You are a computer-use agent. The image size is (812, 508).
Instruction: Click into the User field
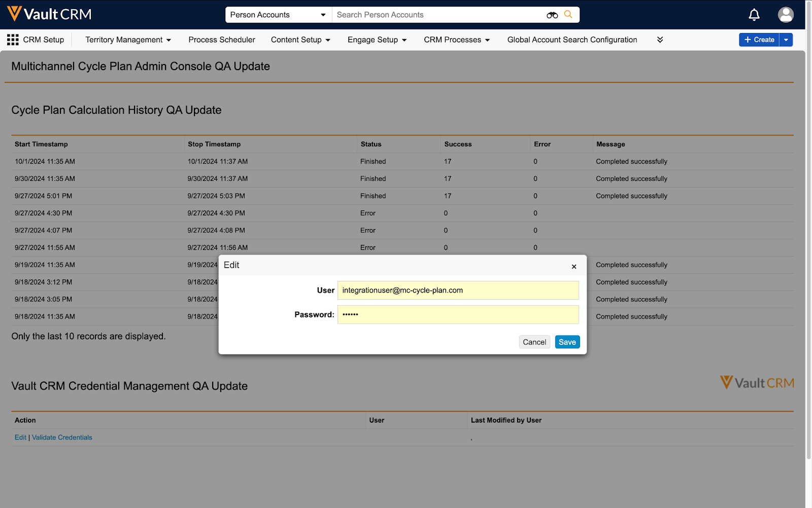coord(458,291)
